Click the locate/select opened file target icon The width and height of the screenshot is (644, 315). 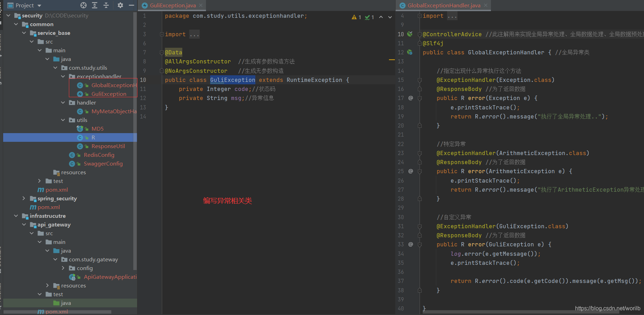[84, 5]
